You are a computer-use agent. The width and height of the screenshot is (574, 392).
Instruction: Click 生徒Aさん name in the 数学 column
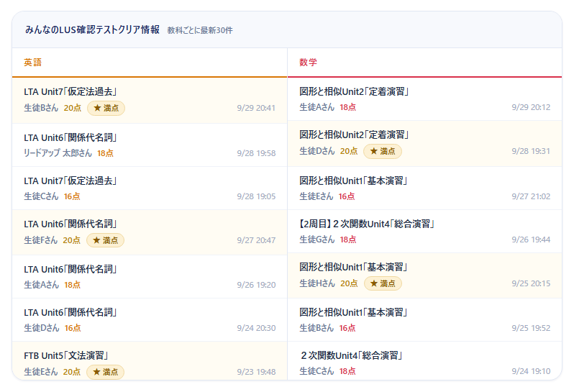[x=317, y=107]
